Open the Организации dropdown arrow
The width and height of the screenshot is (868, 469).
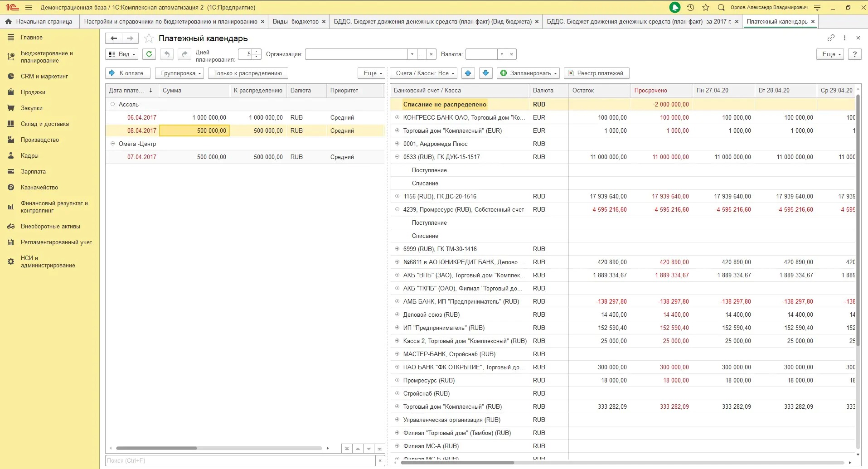click(412, 54)
